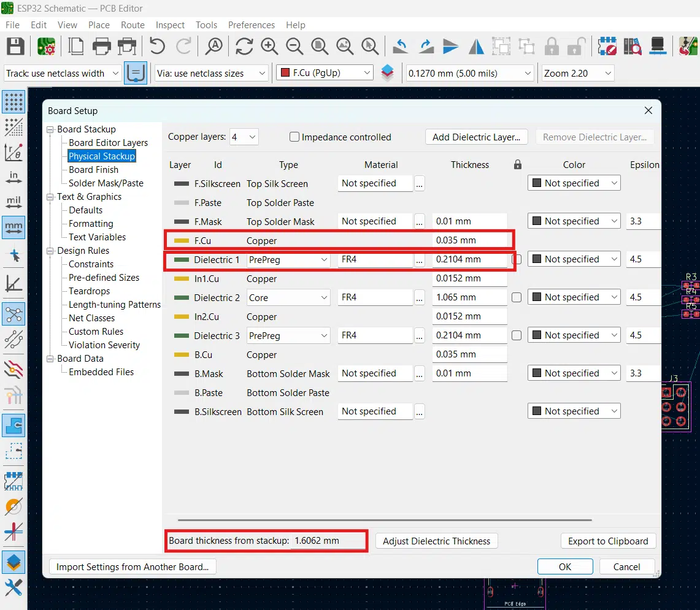Screen dimensions: 700x610
Task: Toggle ratsnest display icon in left toolbar
Action: (14, 315)
